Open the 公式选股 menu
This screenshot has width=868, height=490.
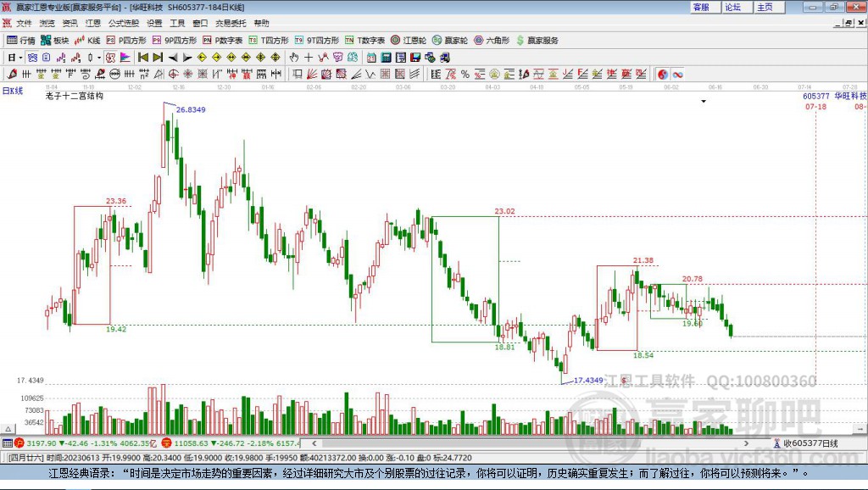click(124, 23)
